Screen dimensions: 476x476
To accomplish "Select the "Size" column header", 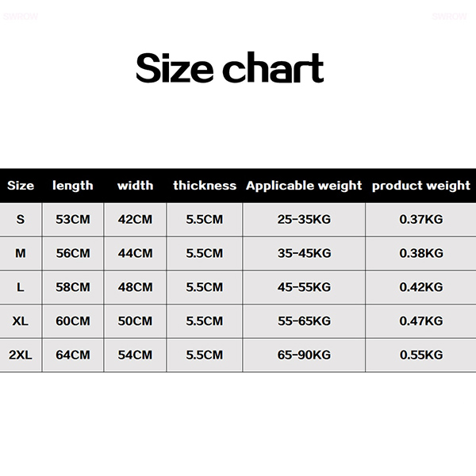I will [21, 186].
